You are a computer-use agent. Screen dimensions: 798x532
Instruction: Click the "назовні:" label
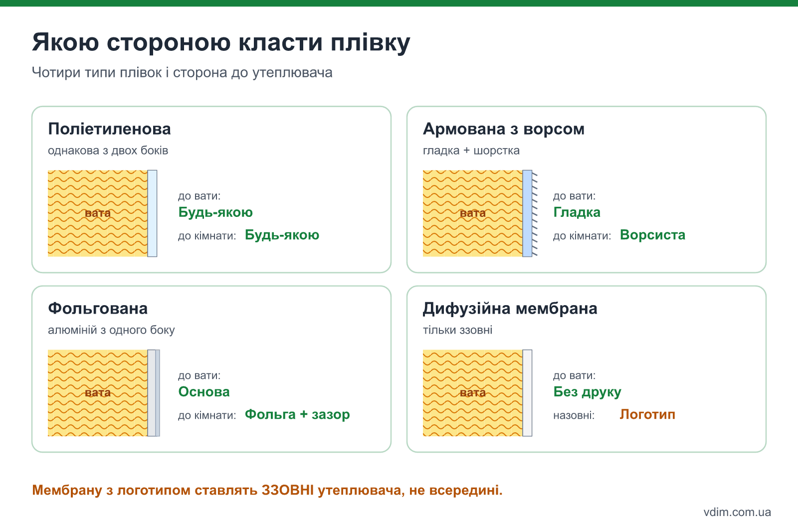574,415
